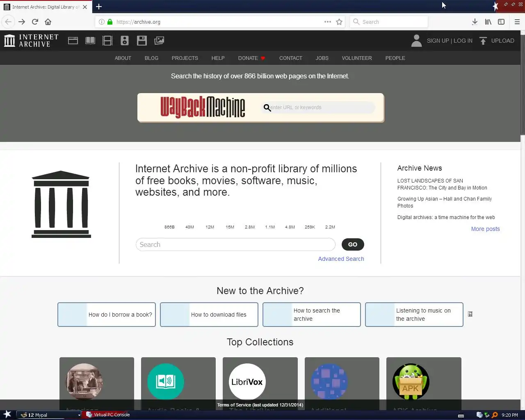Switch to Mypal taskbar group
Image resolution: width=525 pixels, height=420 pixels.
(49, 415)
